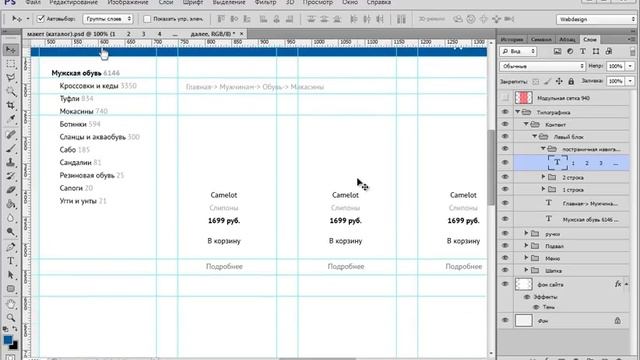Select the Clone Stamp tool
Viewport: 640px width, 360px height.
(11, 162)
